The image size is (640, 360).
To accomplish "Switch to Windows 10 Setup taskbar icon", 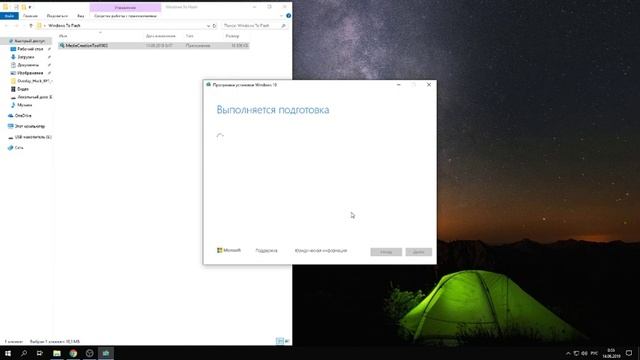I will point(106,353).
